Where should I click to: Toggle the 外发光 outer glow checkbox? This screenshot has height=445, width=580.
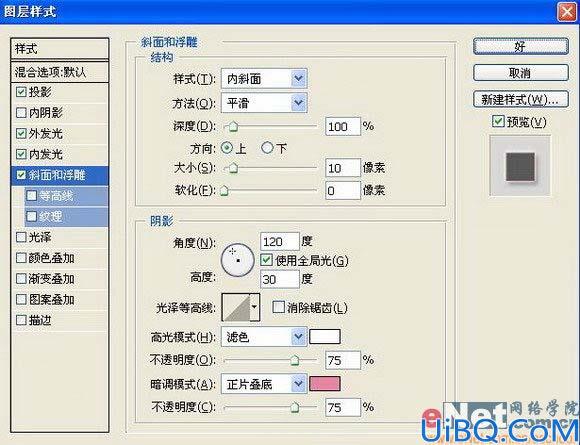pyautogui.click(x=21, y=133)
